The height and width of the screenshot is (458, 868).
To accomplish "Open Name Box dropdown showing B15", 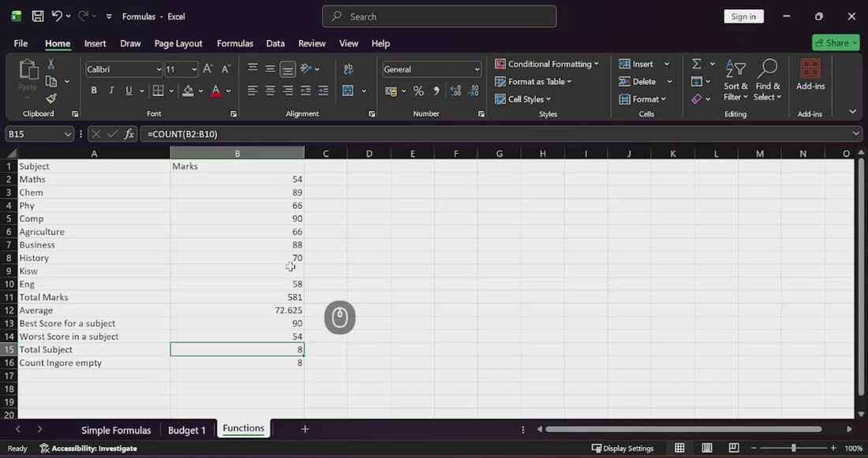I will (68, 134).
